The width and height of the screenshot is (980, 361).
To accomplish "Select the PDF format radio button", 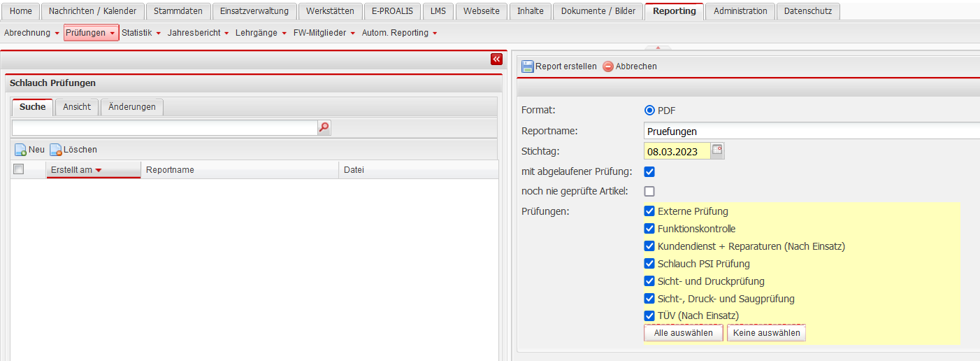I will [649, 111].
